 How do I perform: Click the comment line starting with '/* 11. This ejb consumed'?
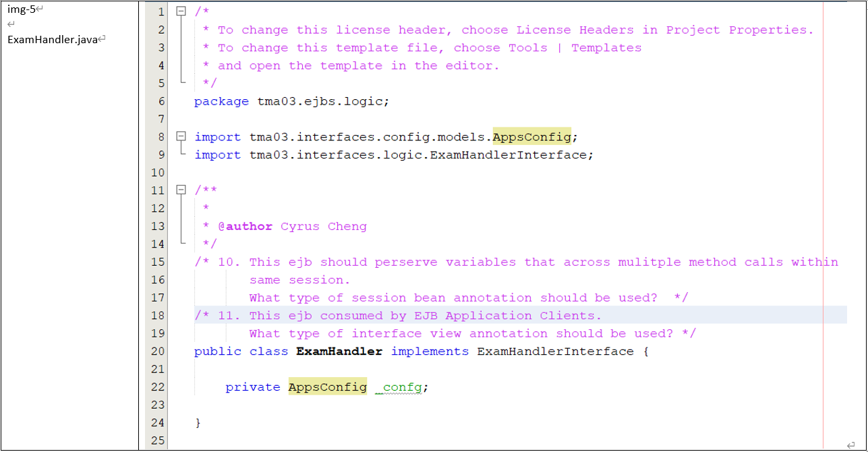point(398,316)
